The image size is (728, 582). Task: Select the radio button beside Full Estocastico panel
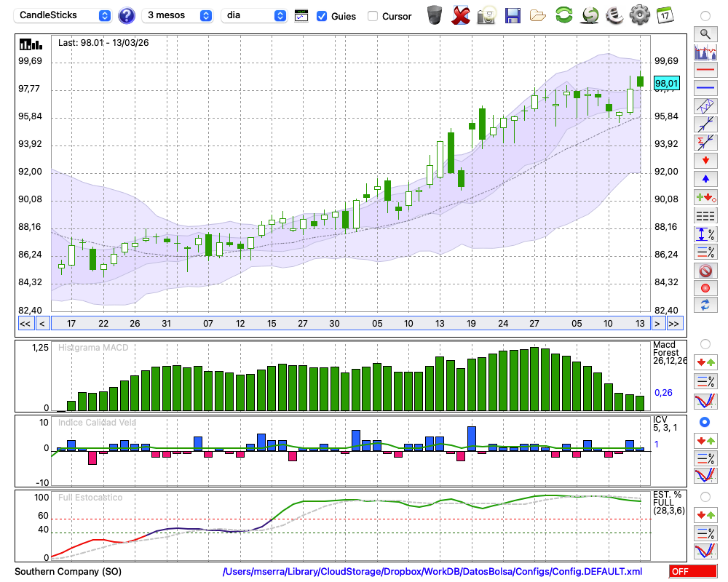coord(705,496)
